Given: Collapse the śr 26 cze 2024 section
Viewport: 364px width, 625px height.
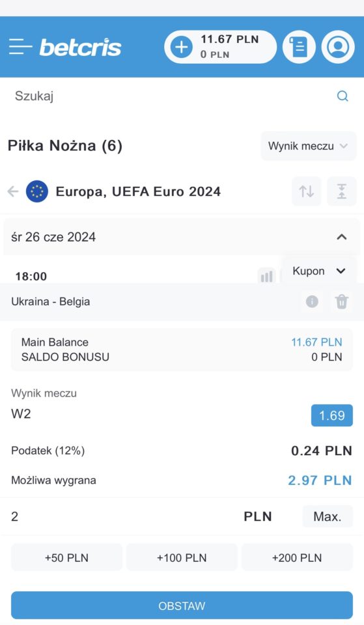Looking at the screenshot, I should (341, 237).
